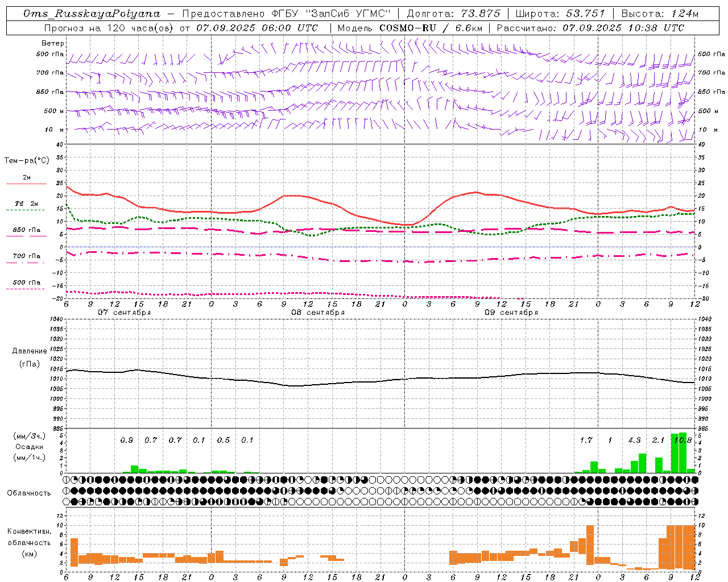Click the tallest green precipitation bar

[x=682, y=452]
